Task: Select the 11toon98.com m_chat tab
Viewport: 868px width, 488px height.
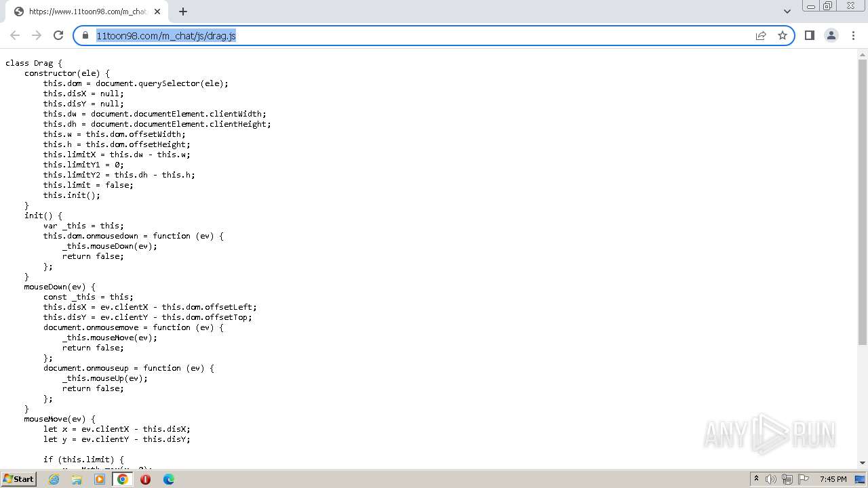Action: click(x=87, y=12)
